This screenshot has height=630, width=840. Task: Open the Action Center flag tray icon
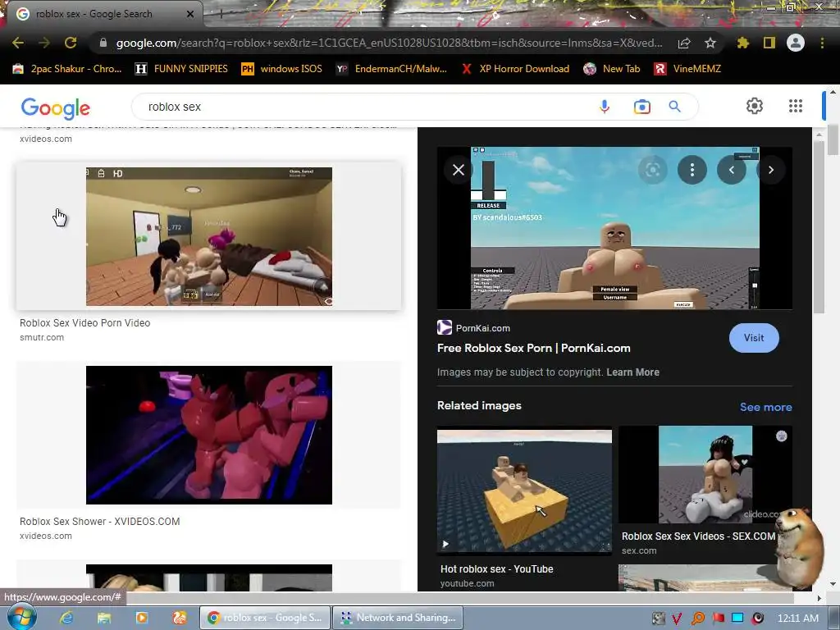tap(718, 619)
